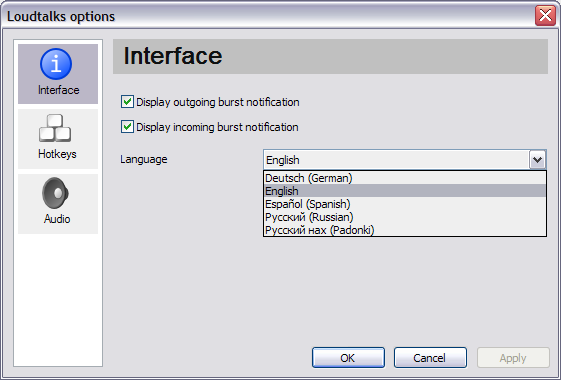The image size is (561, 380).
Task: Select Deutsch (German) from language list
Action: pyautogui.click(x=405, y=178)
